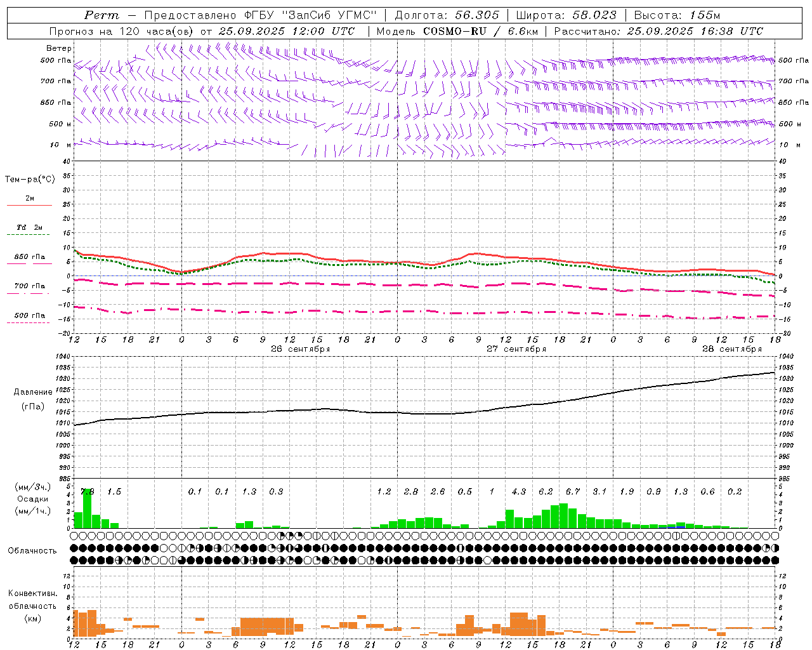Click the Осадки precipitation label
812x650 pixels.
32,499
